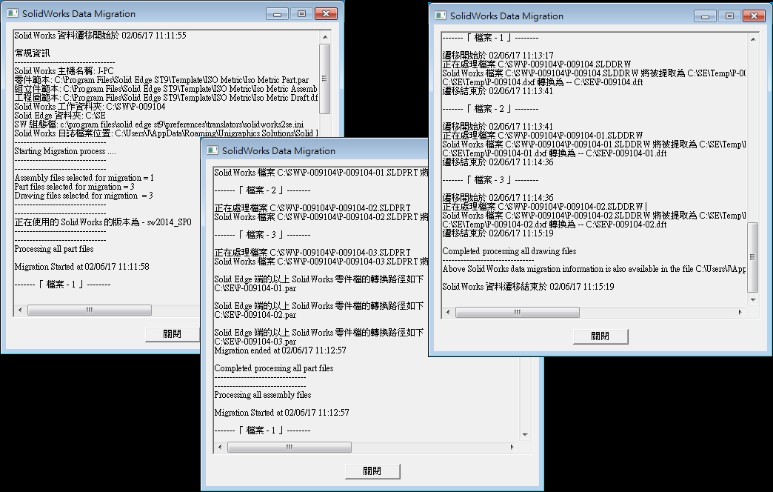The width and height of the screenshot is (773, 492).
Task: Click the middle window's title bar icon
Action: click(x=212, y=150)
